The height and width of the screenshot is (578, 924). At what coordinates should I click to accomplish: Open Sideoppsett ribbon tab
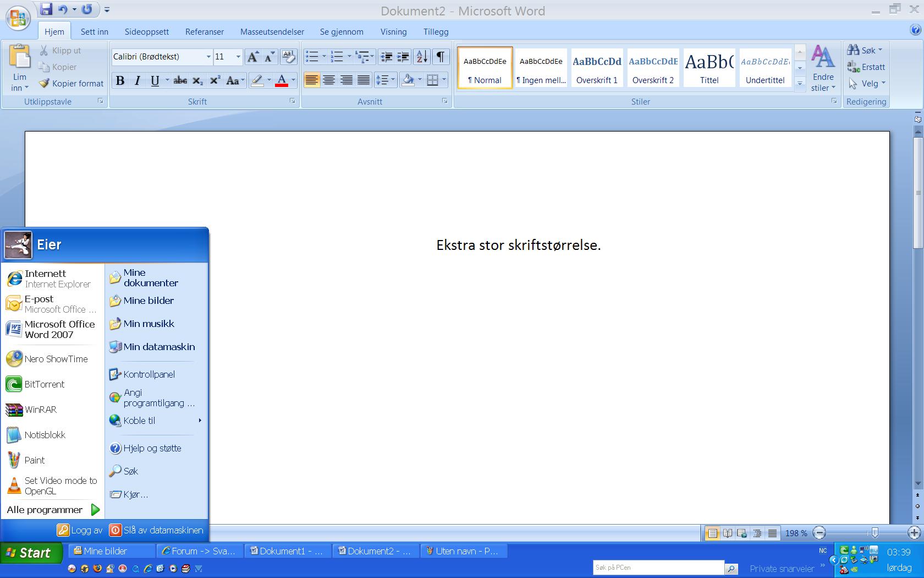[147, 32]
